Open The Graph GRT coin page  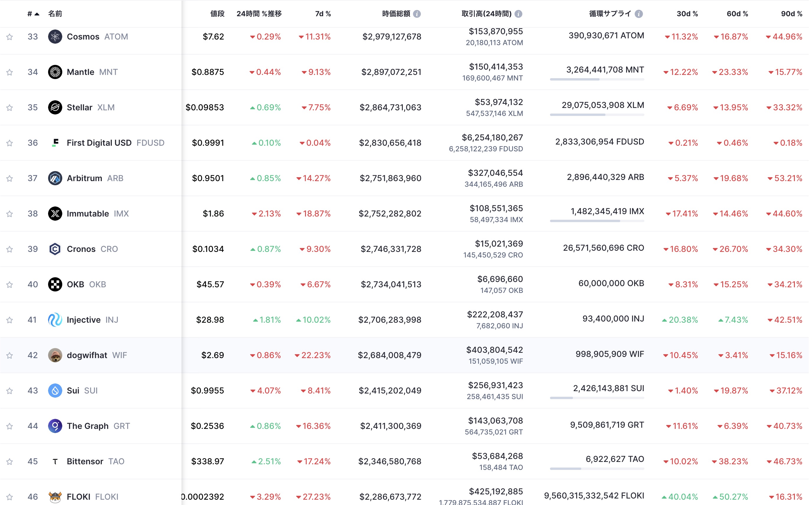pyautogui.click(x=88, y=426)
